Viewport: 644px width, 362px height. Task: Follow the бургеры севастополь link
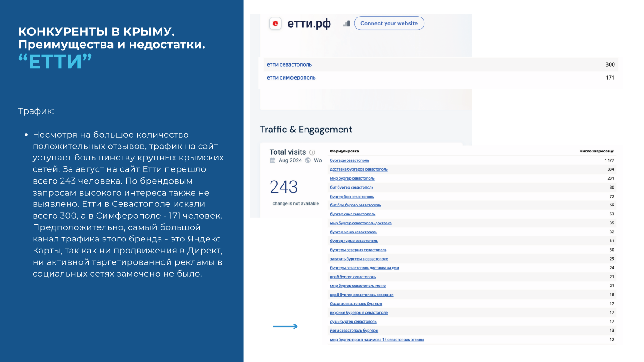349,160
